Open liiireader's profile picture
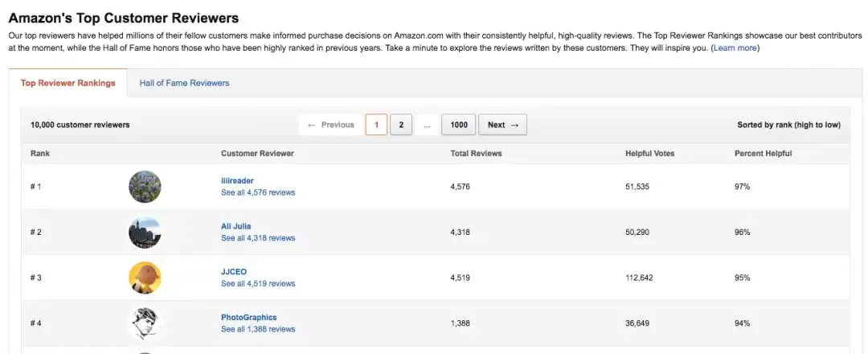Viewport: 868px width, 354px height. pos(145,187)
